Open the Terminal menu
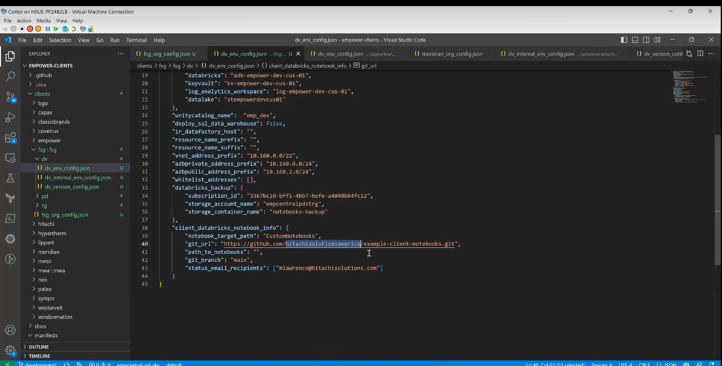 tap(136, 40)
